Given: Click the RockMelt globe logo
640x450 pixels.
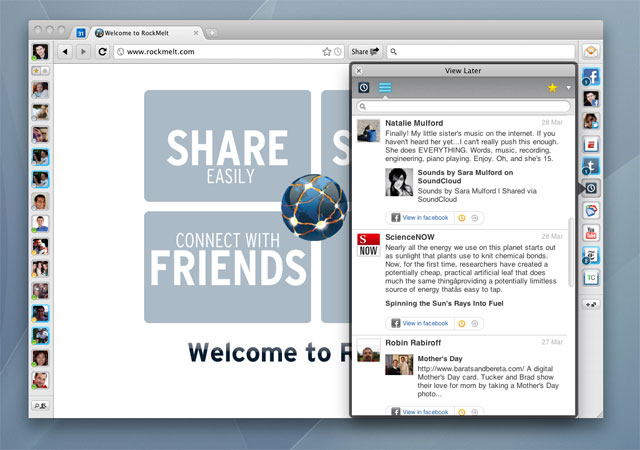Looking at the screenshot, I should click(314, 207).
